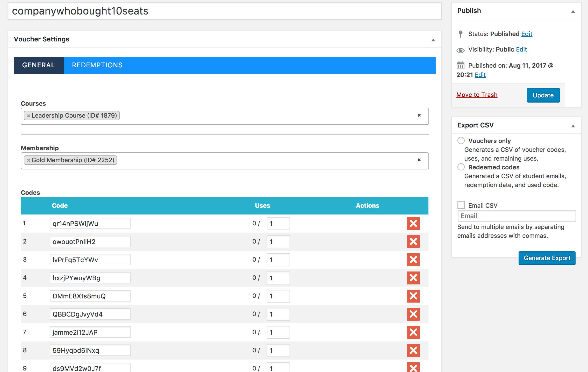Switch to the Redemptions tab
Viewport: 588px width, 372px height.
pos(97,65)
